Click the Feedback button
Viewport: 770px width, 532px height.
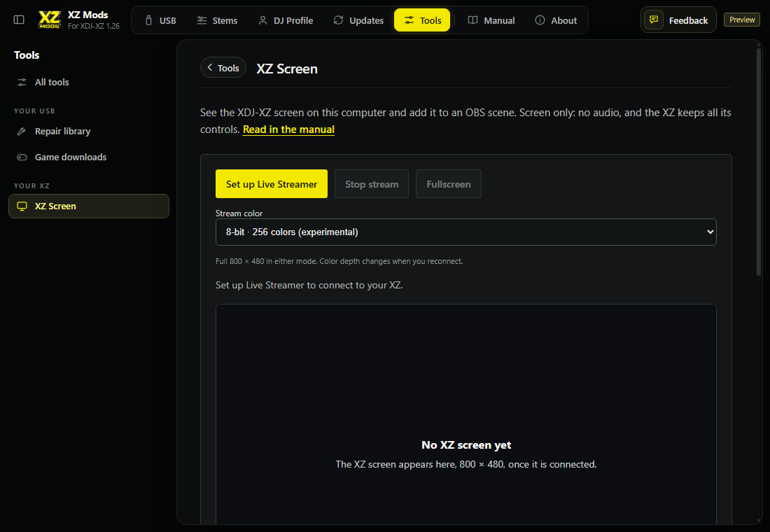[x=678, y=20]
